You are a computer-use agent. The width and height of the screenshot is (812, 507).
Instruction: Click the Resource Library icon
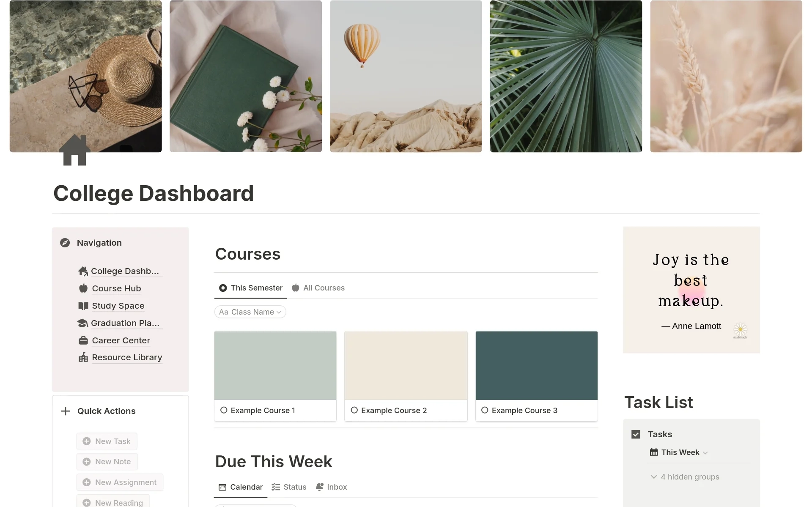[x=82, y=357]
